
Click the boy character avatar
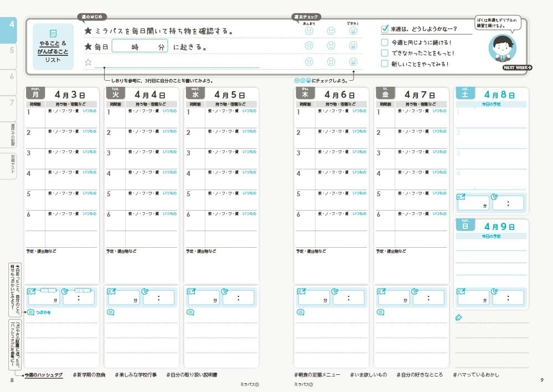coord(502,48)
